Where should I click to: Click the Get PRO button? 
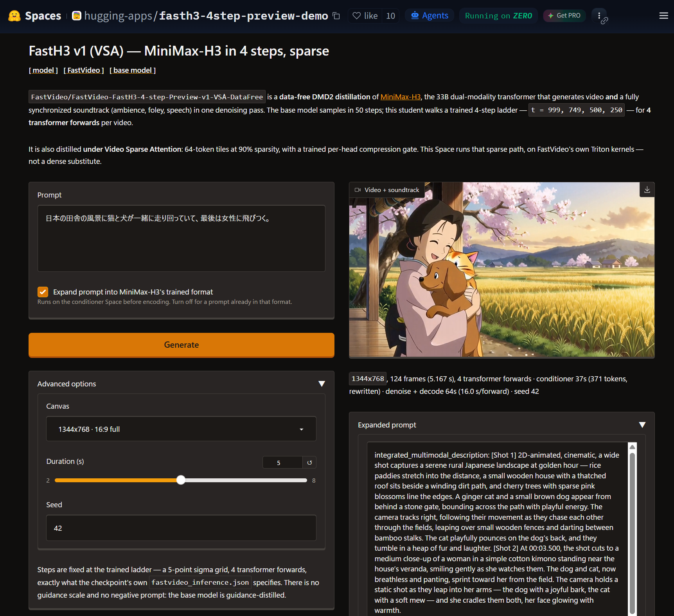[564, 16]
